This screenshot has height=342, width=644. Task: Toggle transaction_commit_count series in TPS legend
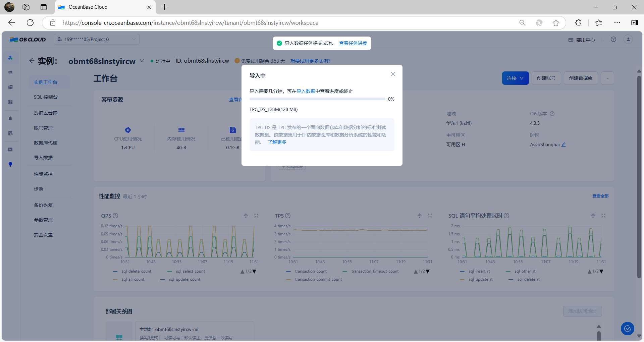point(314,279)
